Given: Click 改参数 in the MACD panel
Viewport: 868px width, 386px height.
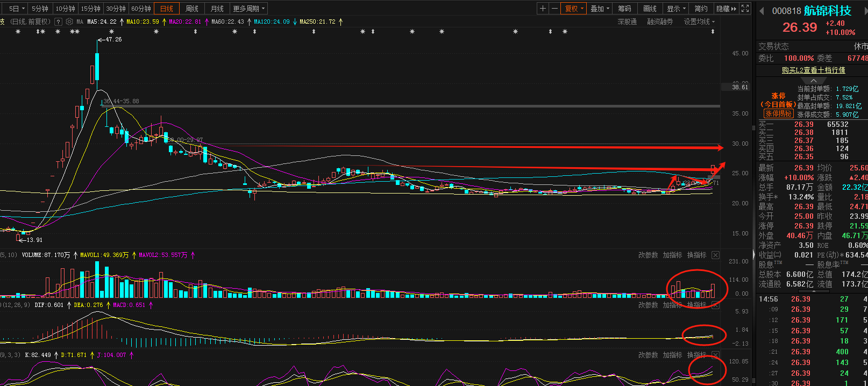Looking at the screenshot, I should pyautogui.click(x=648, y=305).
